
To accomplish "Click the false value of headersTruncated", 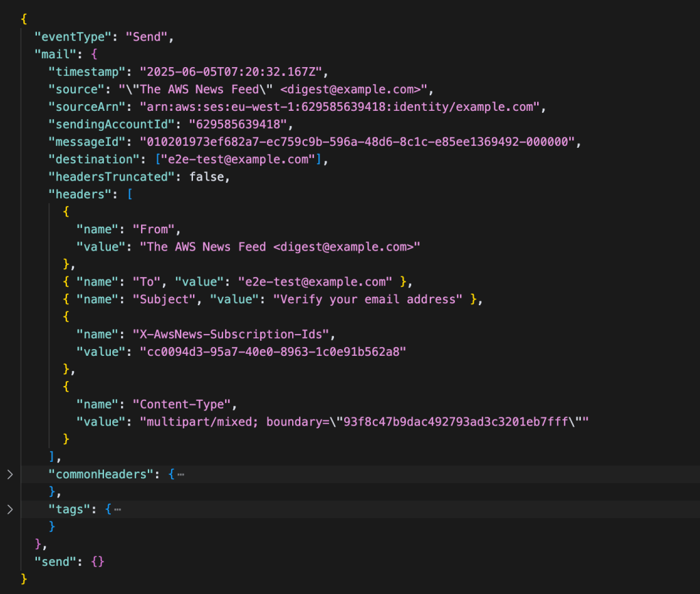I will click(209, 177).
